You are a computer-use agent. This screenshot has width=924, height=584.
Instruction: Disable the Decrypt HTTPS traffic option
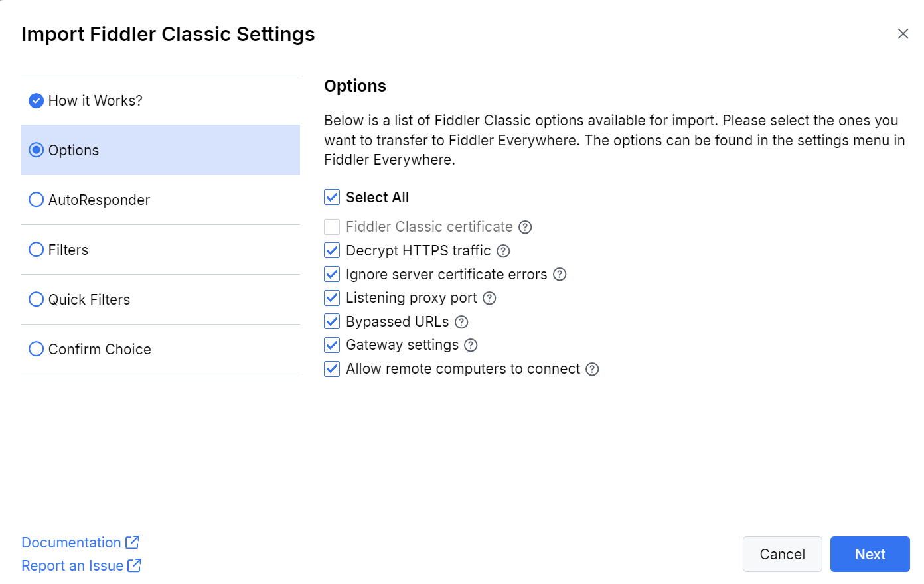click(x=331, y=250)
